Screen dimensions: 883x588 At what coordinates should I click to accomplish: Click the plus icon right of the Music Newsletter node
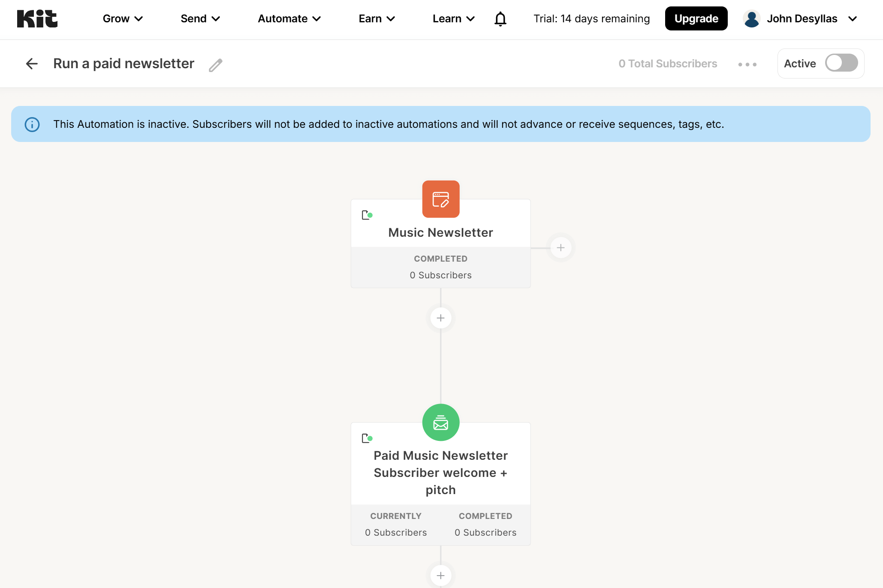point(561,247)
